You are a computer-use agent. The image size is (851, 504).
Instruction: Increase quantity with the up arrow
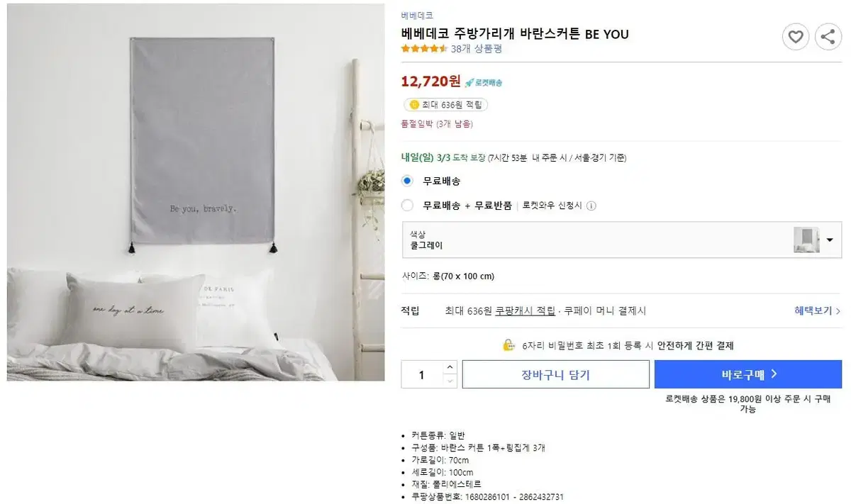450,367
